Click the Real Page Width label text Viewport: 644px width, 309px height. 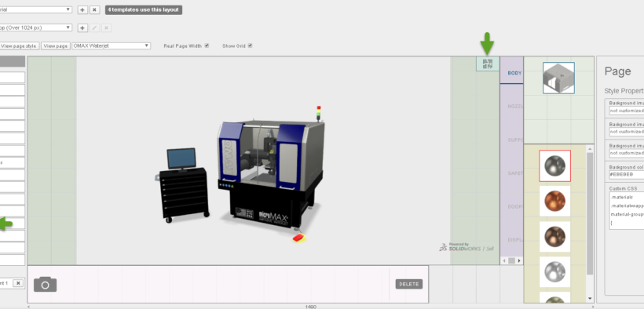point(183,46)
